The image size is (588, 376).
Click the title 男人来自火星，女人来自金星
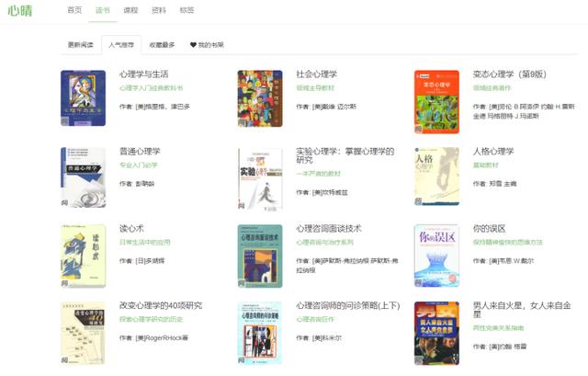pyautogui.click(x=522, y=310)
